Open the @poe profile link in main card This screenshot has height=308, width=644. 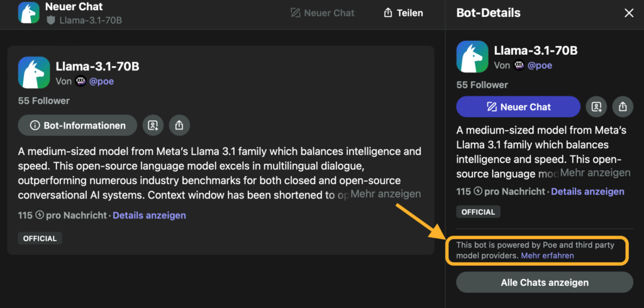tap(103, 81)
